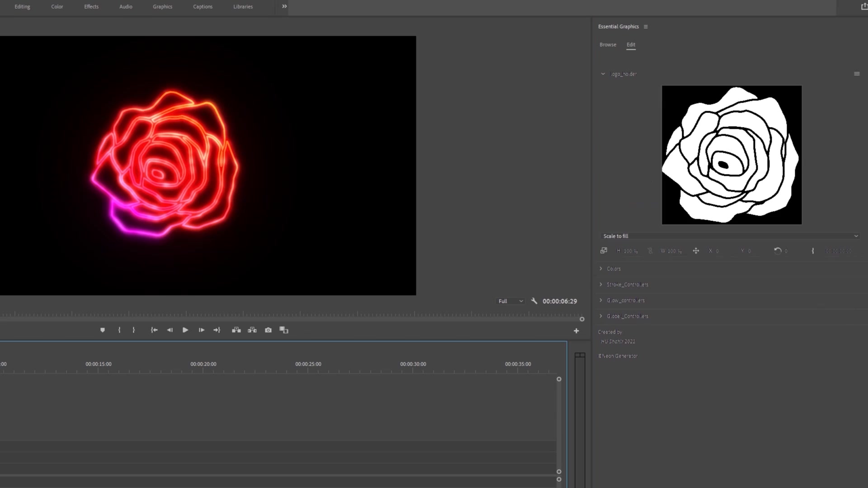Viewport: 868px width, 488px height.
Task: Click the rose logo thumbnail
Action: 731,155
